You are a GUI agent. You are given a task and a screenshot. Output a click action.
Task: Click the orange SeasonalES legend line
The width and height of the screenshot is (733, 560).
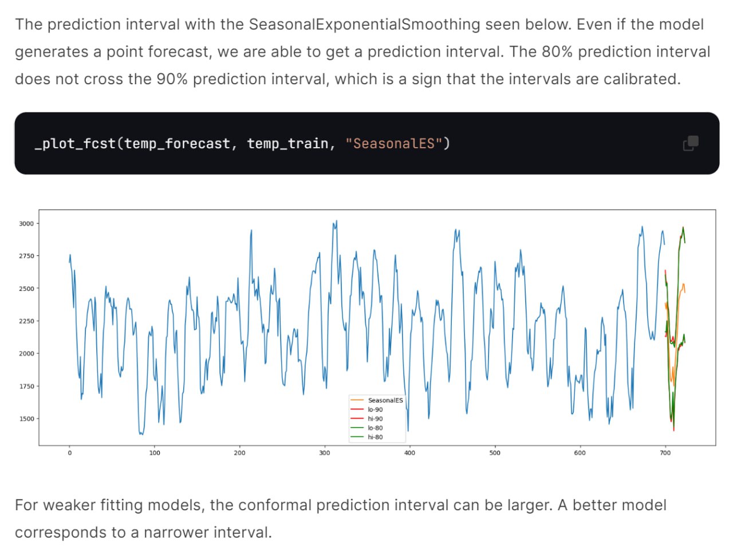click(357, 400)
